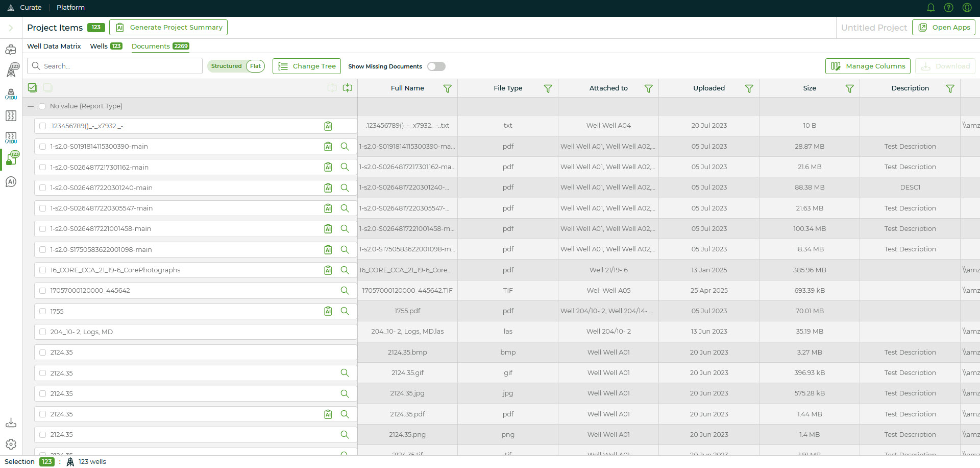
Task: Collapse the No value (Report Type) group
Action: pyautogui.click(x=31, y=106)
